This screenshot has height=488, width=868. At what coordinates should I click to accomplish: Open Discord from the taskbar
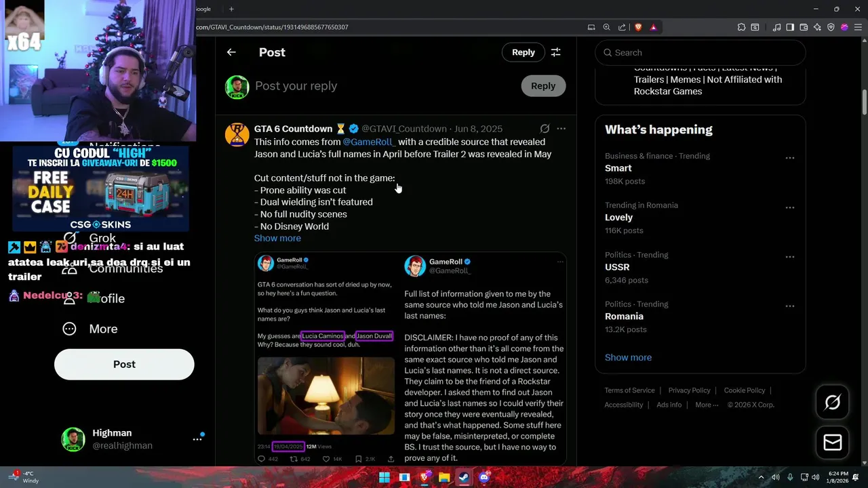click(x=484, y=477)
